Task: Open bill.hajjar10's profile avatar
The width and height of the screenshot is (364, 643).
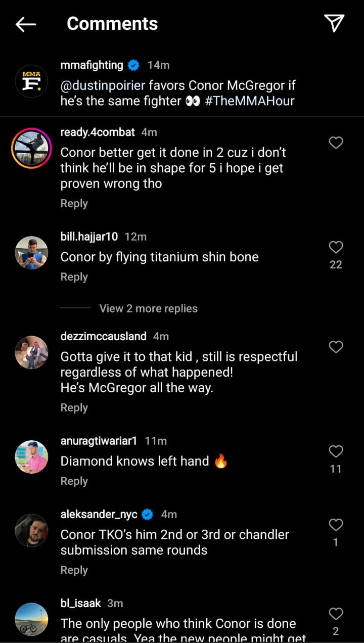Action: (x=31, y=253)
